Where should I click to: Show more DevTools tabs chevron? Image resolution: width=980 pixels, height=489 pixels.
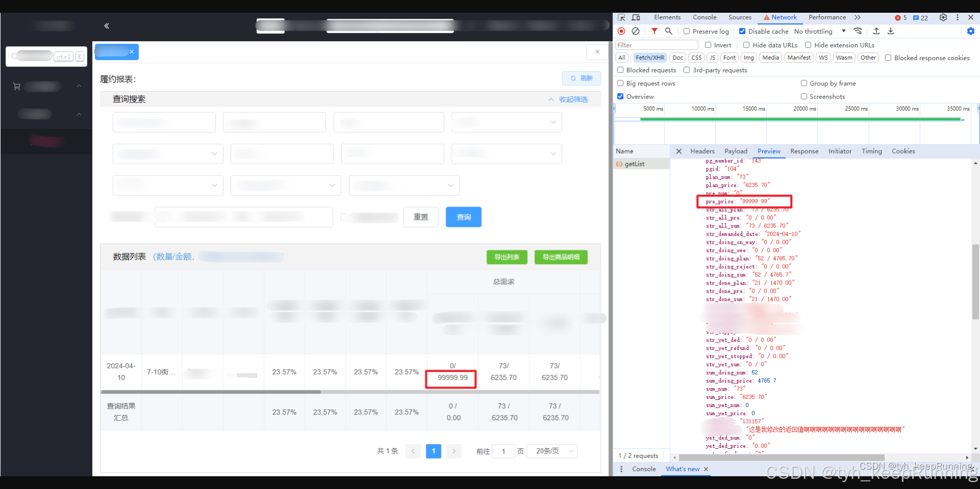tap(857, 17)
